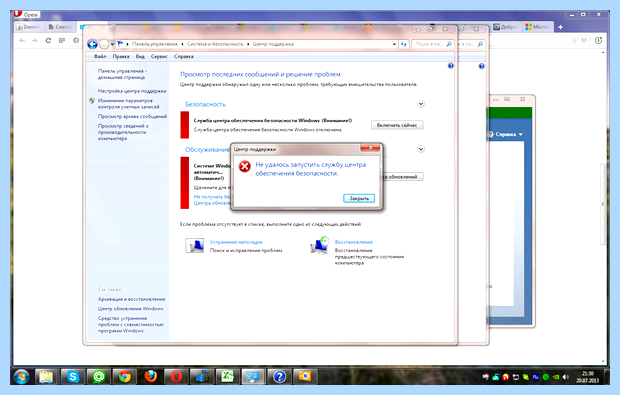The width and height of the screenshot is (620, 395).
Task: Click the Opera menu logo
Action: pos(17,14)
